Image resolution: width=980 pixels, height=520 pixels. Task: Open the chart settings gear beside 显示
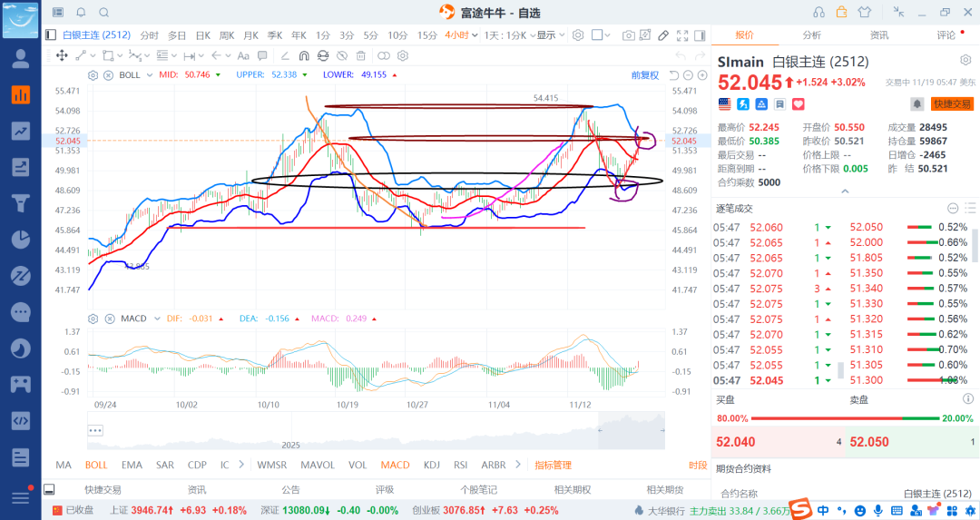[x=578, y=35]
